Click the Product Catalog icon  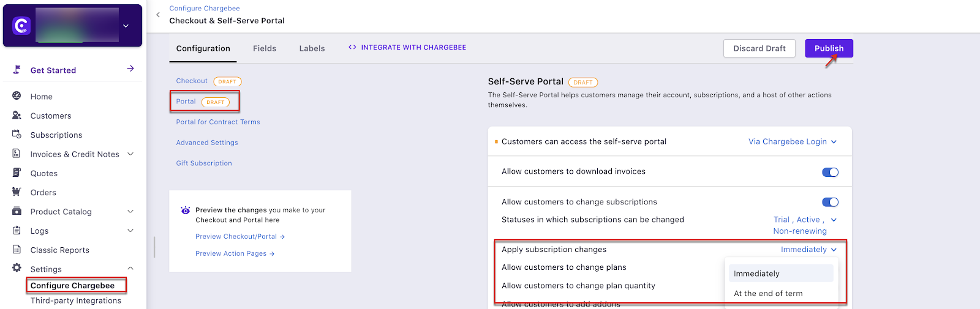(17, 211)
